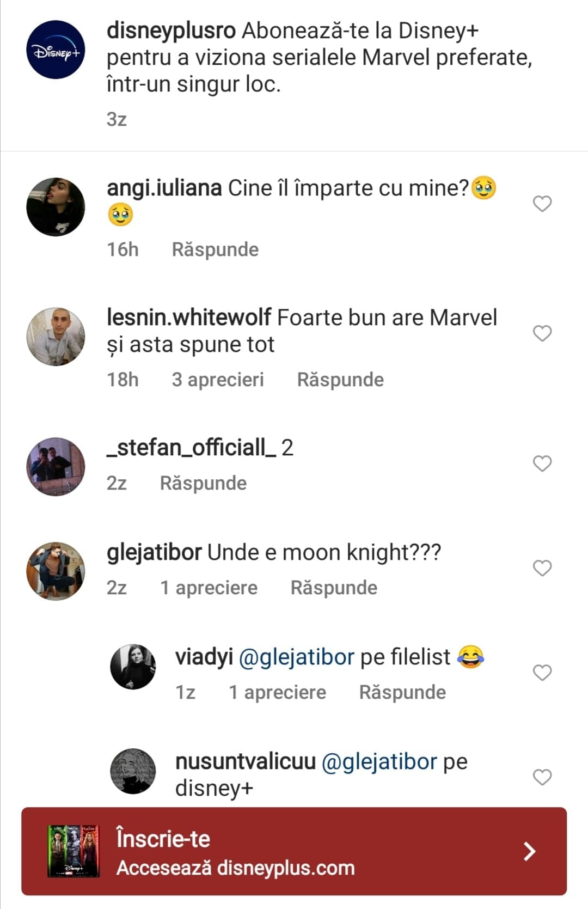Tap _stefan_officiall_'s profile picture
The width and height of the screenshot is (588, 909).
click(56, 466)
